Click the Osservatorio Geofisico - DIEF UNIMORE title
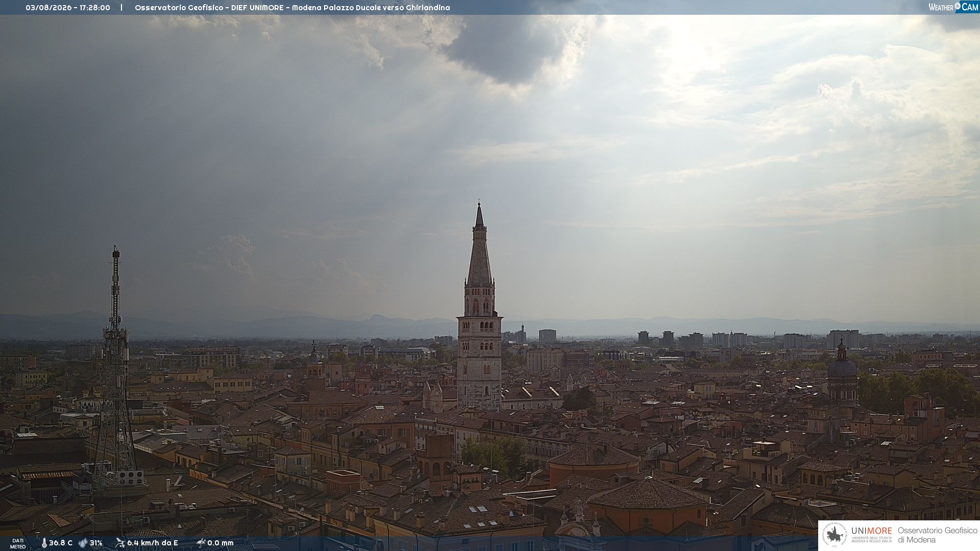The width and height of the screenshot is (980, 551). click(x=209, y=8)
